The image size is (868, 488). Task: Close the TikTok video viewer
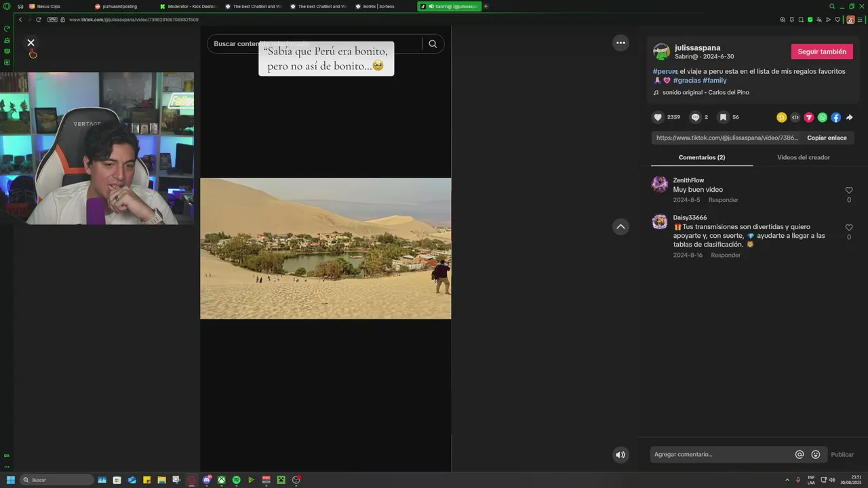pyautogui.click(x=31, y=43)
